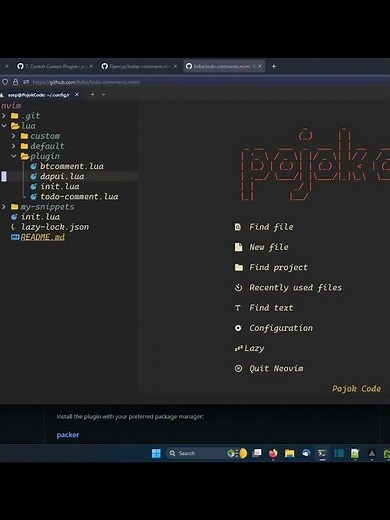Close the better-comments browser tab
The height and width of the screenshot is (520, 390).
pyautogui.click(x=175, y=66)
